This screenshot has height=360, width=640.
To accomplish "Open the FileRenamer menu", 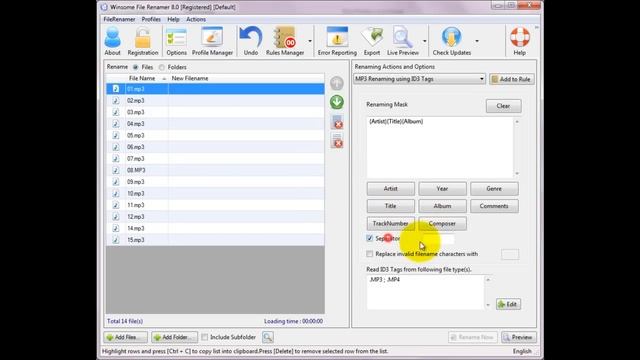I will click(x=119, y=19).
